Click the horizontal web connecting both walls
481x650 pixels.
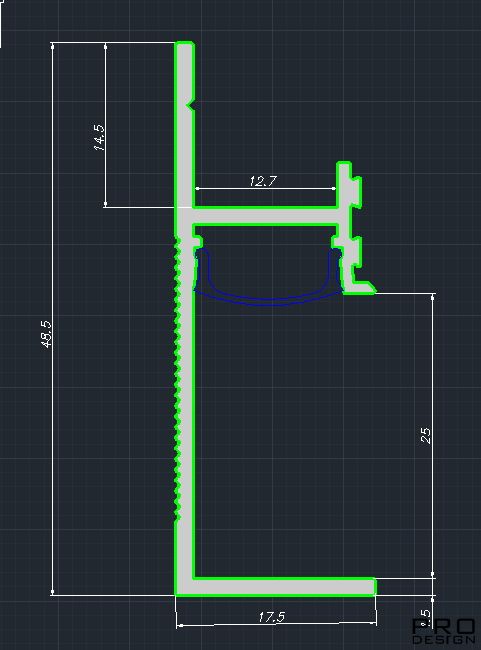265,216
